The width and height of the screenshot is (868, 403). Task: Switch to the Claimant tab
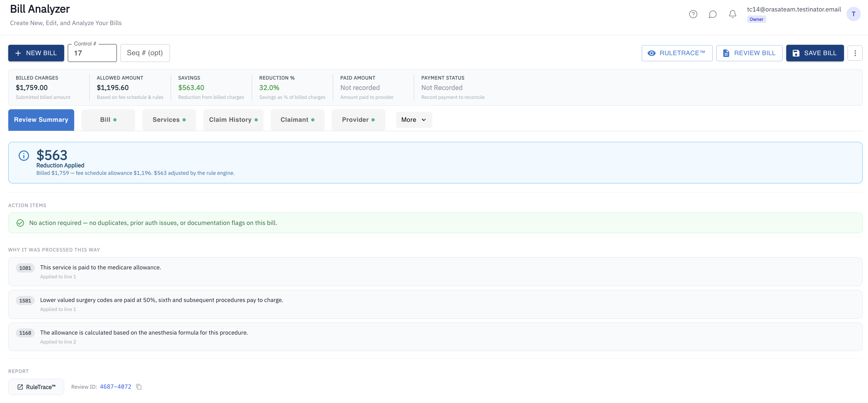click(x=298, y=120)
